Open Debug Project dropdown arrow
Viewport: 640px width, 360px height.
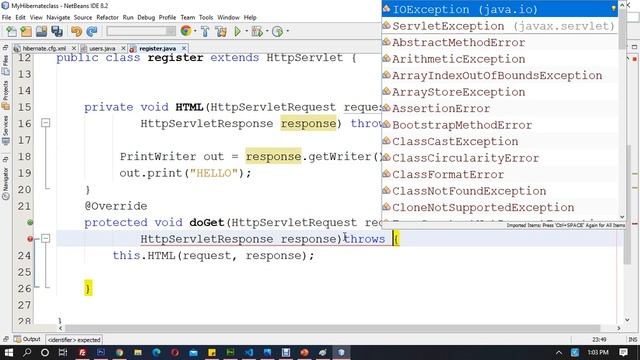[267, 31]
